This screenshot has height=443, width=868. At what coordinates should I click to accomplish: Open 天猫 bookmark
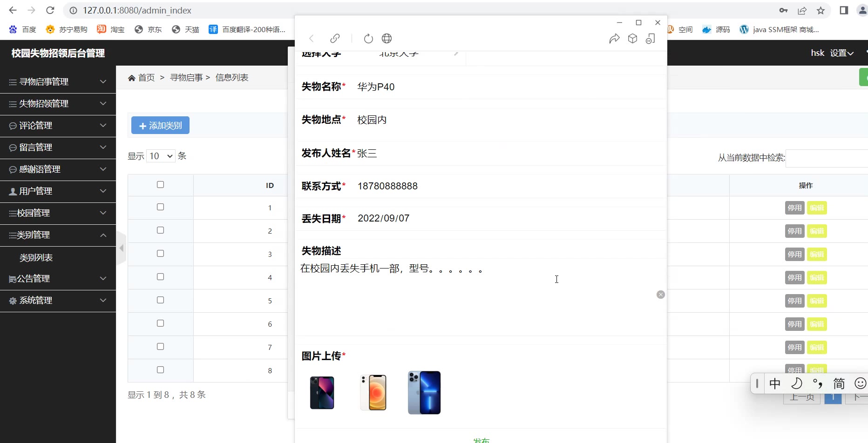click(x=185, y=29)
